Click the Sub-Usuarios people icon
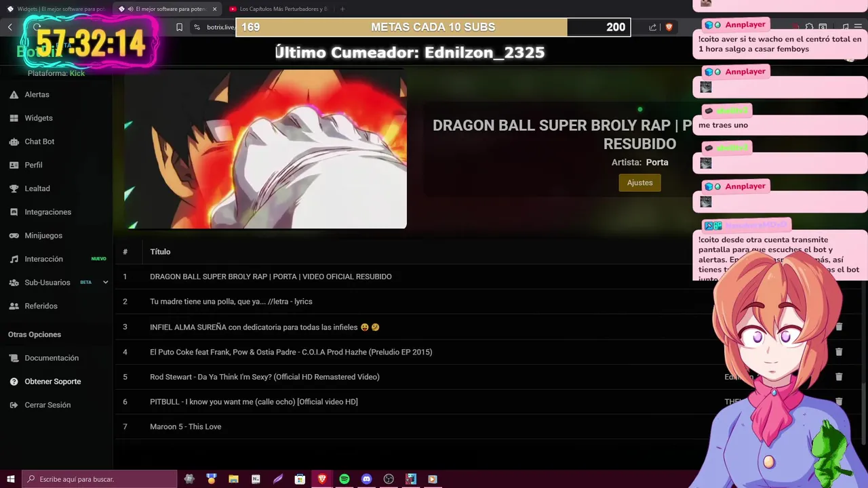Viewport: 868px width, 488px height. 14,283
